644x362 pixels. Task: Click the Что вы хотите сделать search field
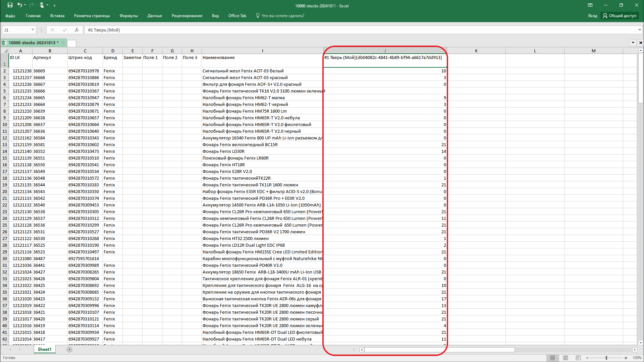tap(283, 16)
